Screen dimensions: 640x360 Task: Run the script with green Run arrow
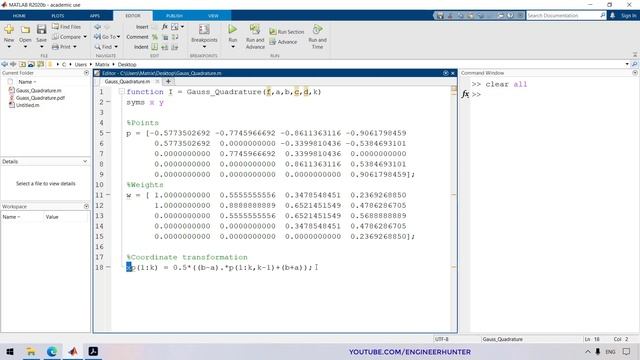[232, 29]
